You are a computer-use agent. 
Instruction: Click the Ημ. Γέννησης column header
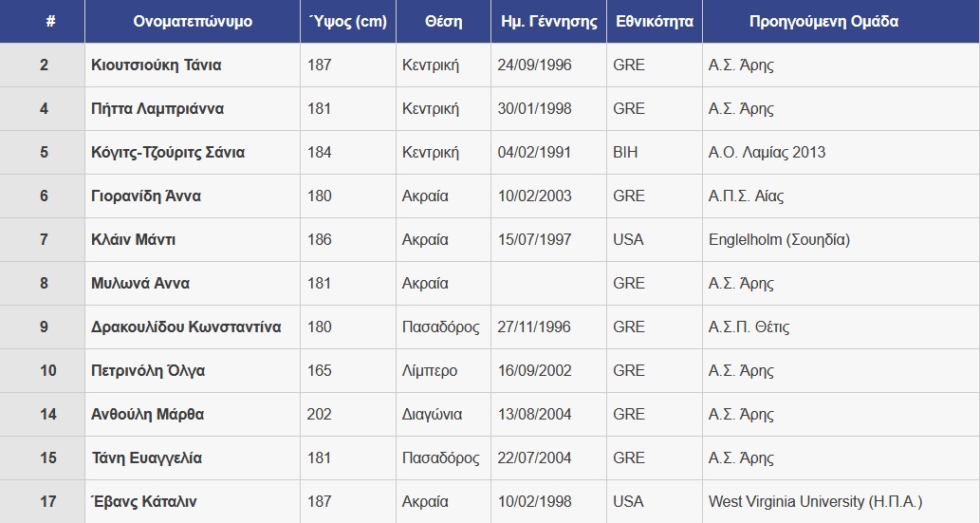548,21
